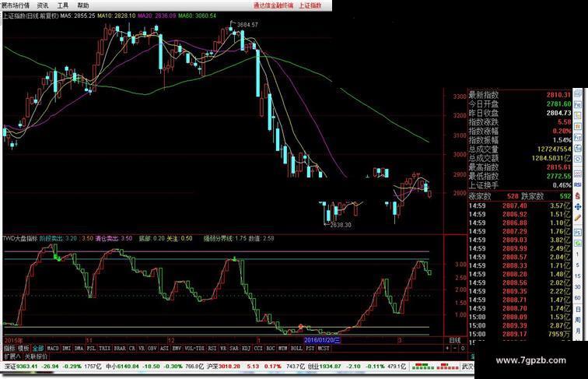The height and width of the screenshot is (379, 588).
Task: Click the MA60: 3060.54 legend label
Action: coord(197,16)
